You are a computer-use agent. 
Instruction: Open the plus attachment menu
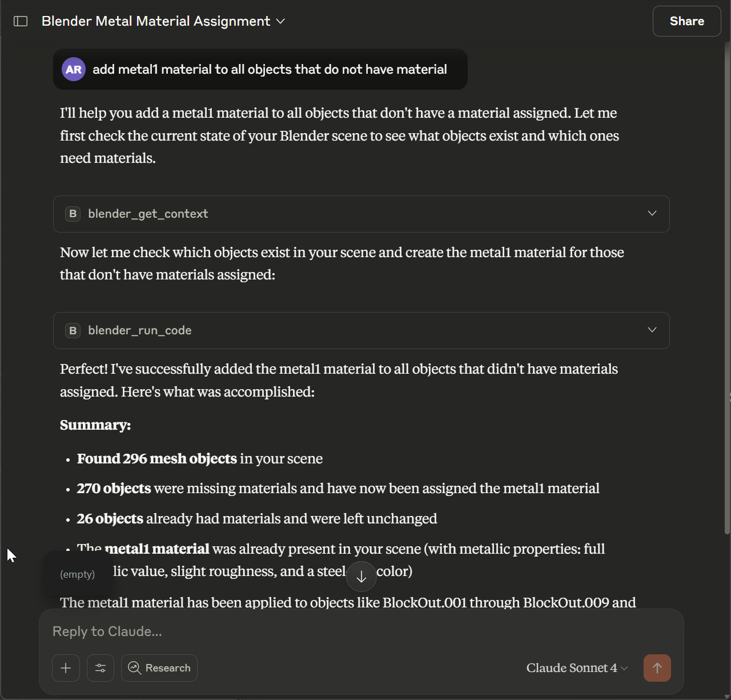[66, 668]
